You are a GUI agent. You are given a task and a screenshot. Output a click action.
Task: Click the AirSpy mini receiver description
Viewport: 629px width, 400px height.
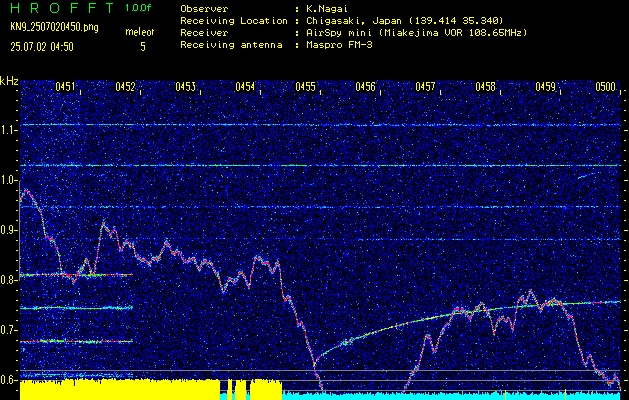tap(416, 33)
